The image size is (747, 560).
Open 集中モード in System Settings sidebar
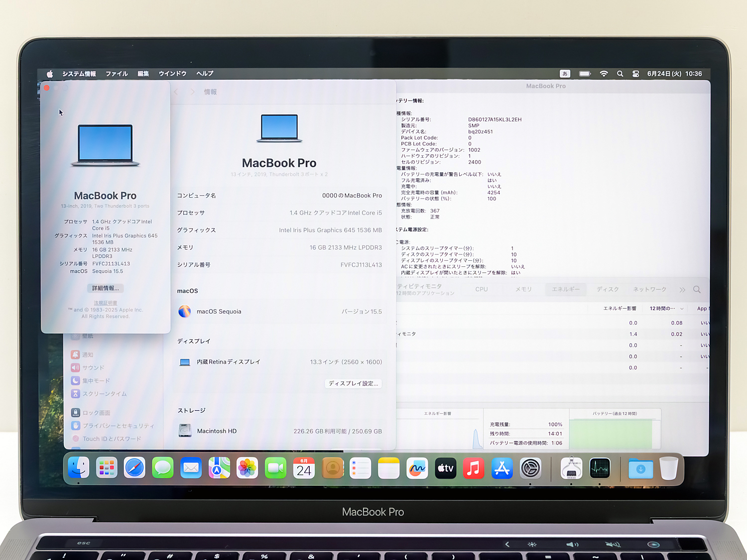(x=90, y=381)
